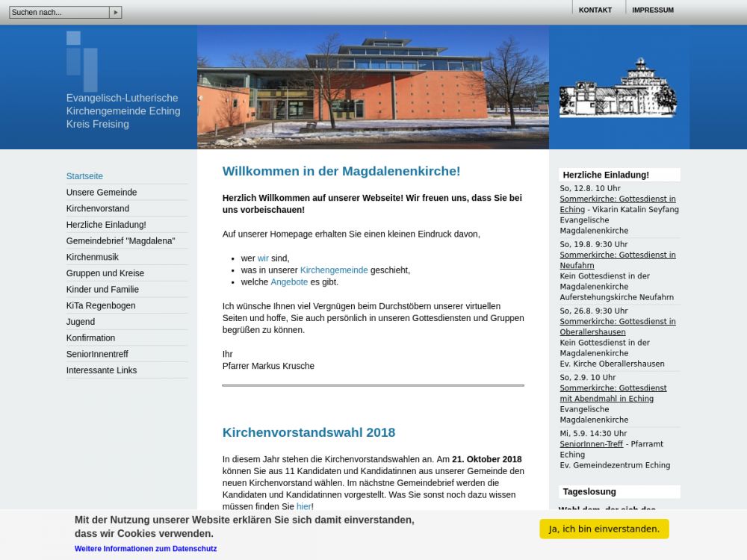Focus the 'Suchen nach...' search field
747x560 pixels.
pyautogui.click(x=59, y=12)
